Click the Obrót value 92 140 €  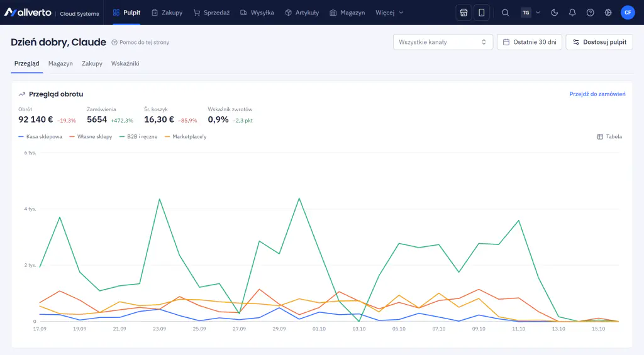[36, 119]
